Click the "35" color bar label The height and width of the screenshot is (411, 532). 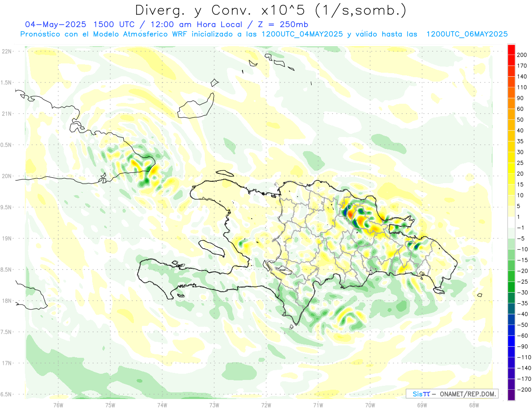coord(520,141)
